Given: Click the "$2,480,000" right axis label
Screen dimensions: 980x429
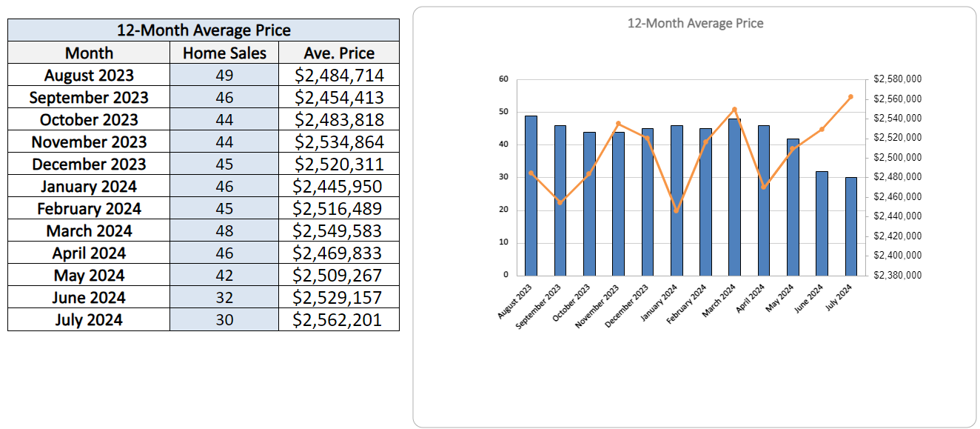Looking at the screenshot, I should click(x=897, y=176).
